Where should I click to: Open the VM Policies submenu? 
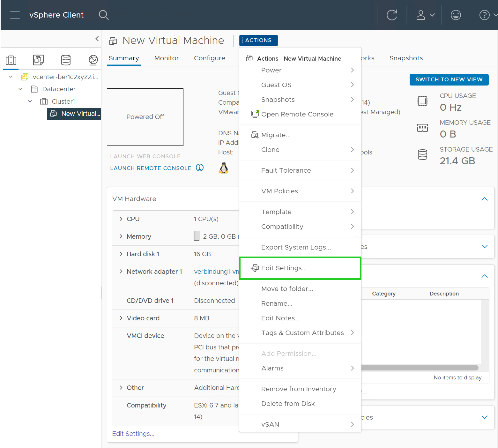click(300, 191)
